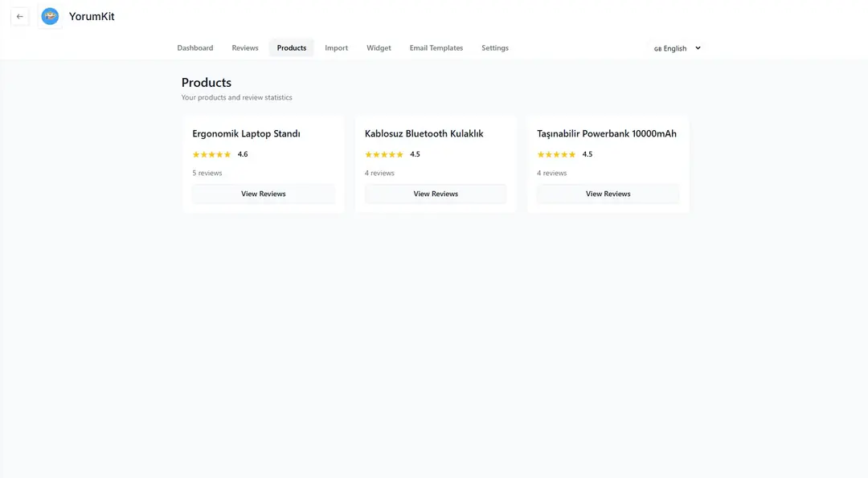
Task: Open the Settings tab
Action: click(495, 48)
